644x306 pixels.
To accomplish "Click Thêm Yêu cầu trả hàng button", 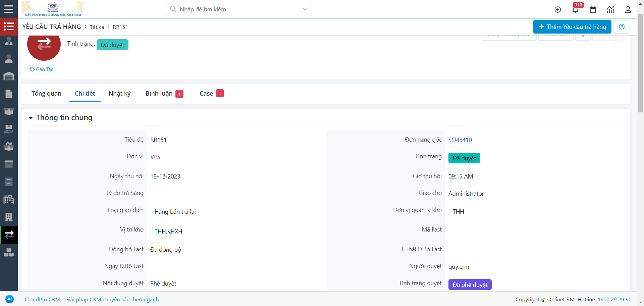I will pos(572,27).
